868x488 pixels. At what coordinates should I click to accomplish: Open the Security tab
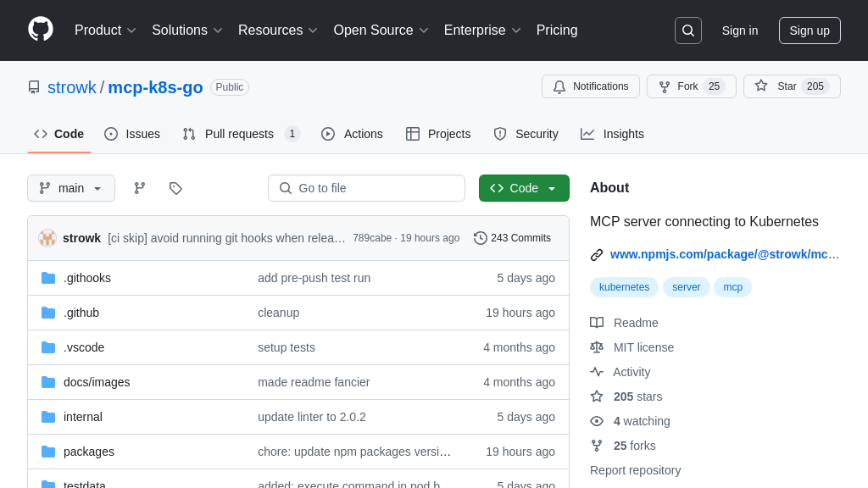pos(526,134)
